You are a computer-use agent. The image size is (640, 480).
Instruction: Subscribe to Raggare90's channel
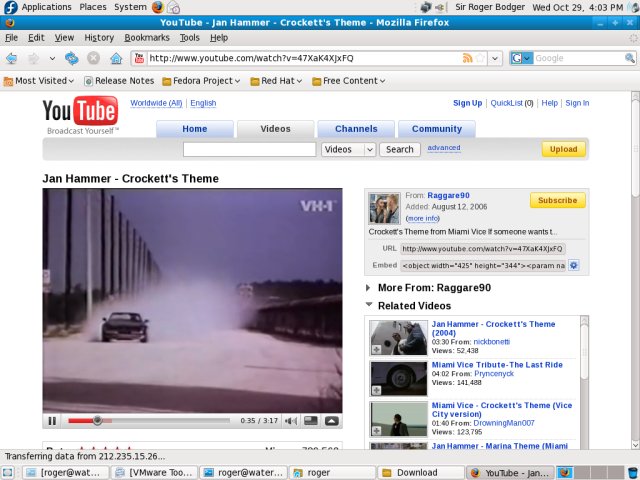558,200
